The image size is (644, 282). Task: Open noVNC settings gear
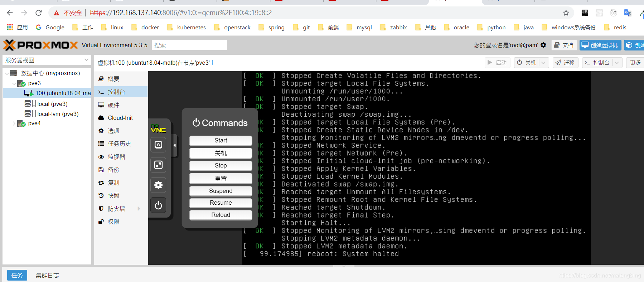coord(158,185)
